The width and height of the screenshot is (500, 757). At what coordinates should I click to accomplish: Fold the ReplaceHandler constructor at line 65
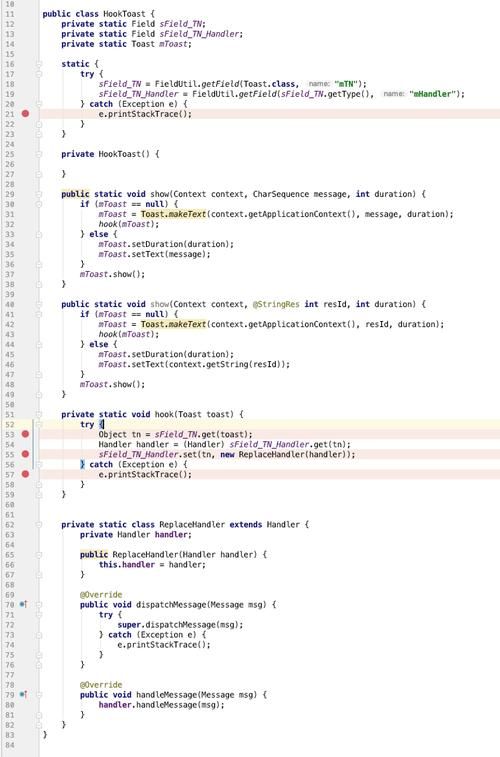coord(39,554)
